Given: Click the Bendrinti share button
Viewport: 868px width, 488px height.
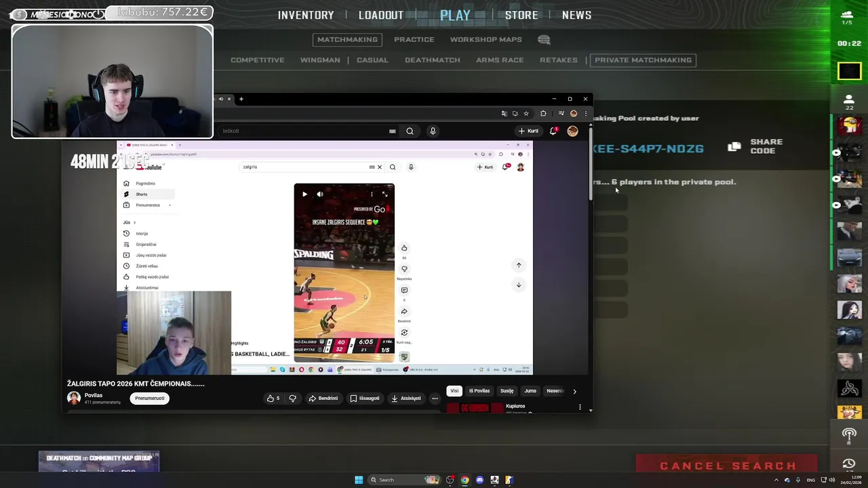Looking at the screenshot, I should 323,399.
